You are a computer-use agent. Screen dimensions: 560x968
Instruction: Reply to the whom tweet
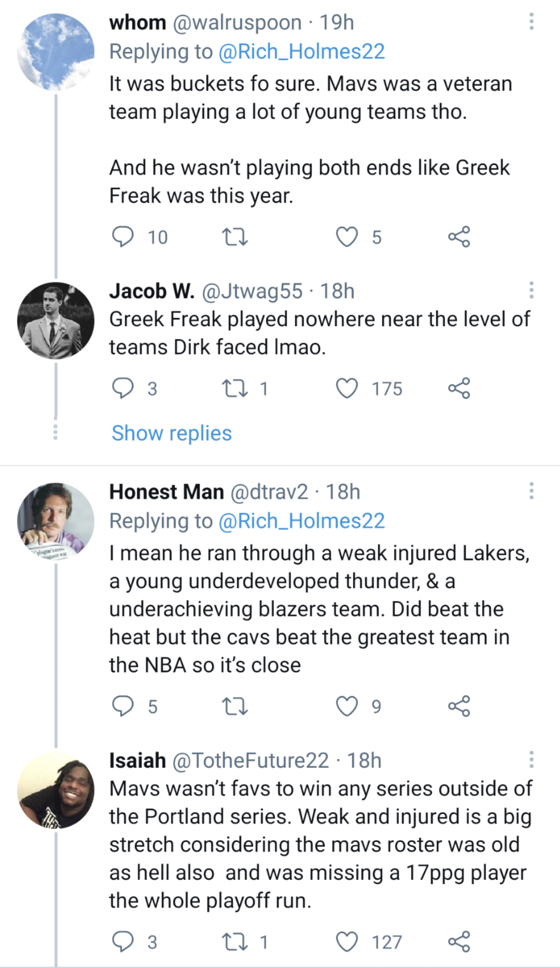click(122, 237)
